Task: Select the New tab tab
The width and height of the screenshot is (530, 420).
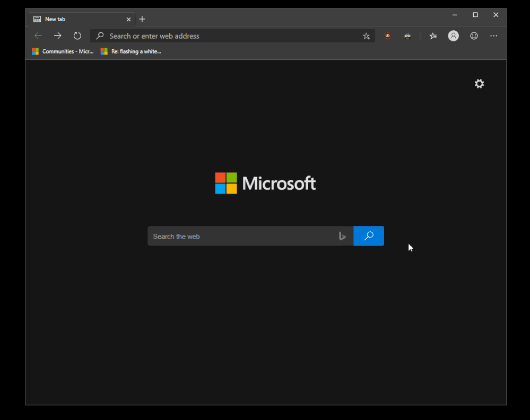Action: pos(82,19)
